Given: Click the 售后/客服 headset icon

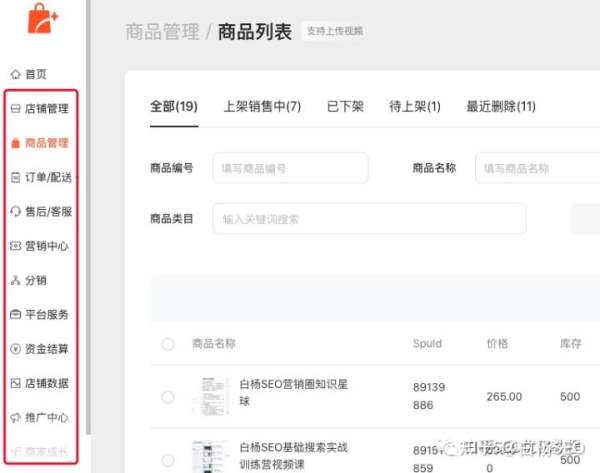Looking at the screenshot, I should click(15, 212).
